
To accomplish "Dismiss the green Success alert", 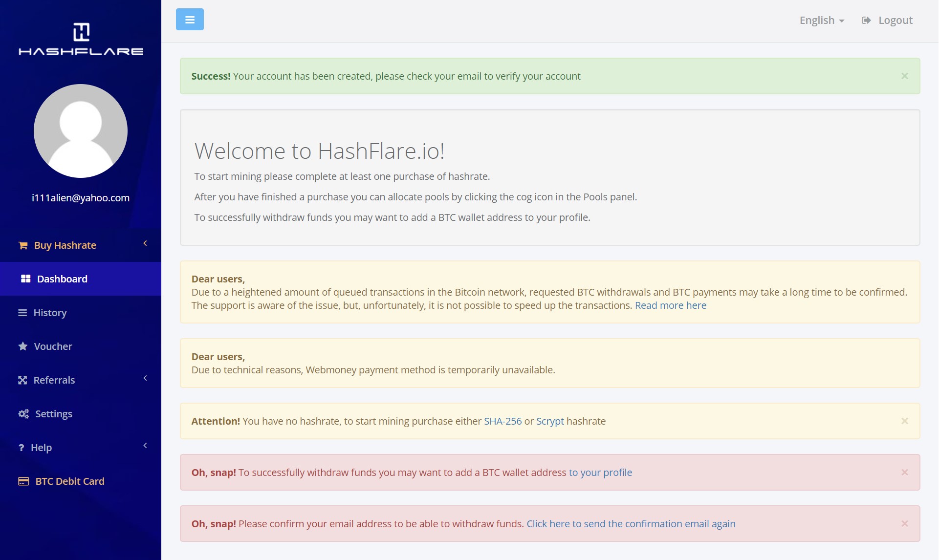I will pyautogui.click(x=905, y=76).
